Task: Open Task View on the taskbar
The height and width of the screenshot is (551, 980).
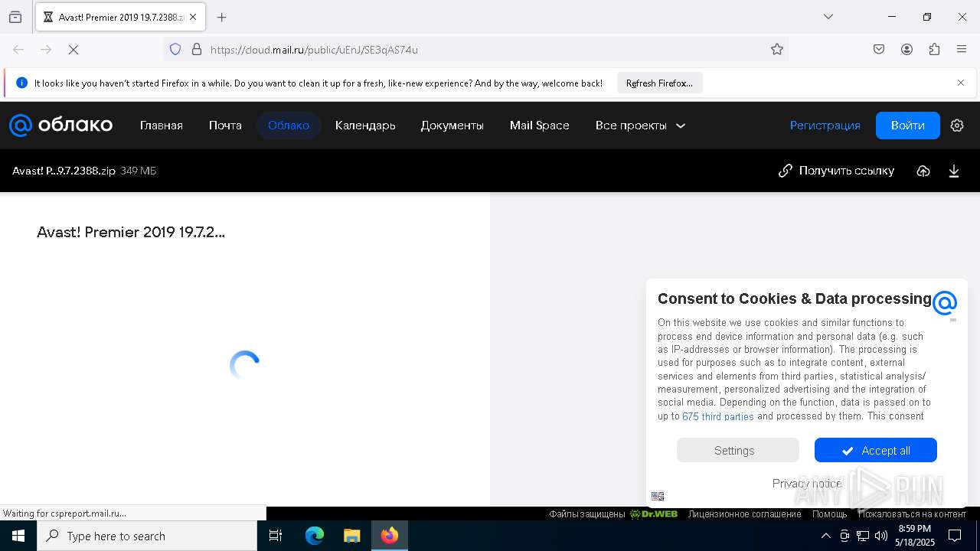Action: (276, 536)
